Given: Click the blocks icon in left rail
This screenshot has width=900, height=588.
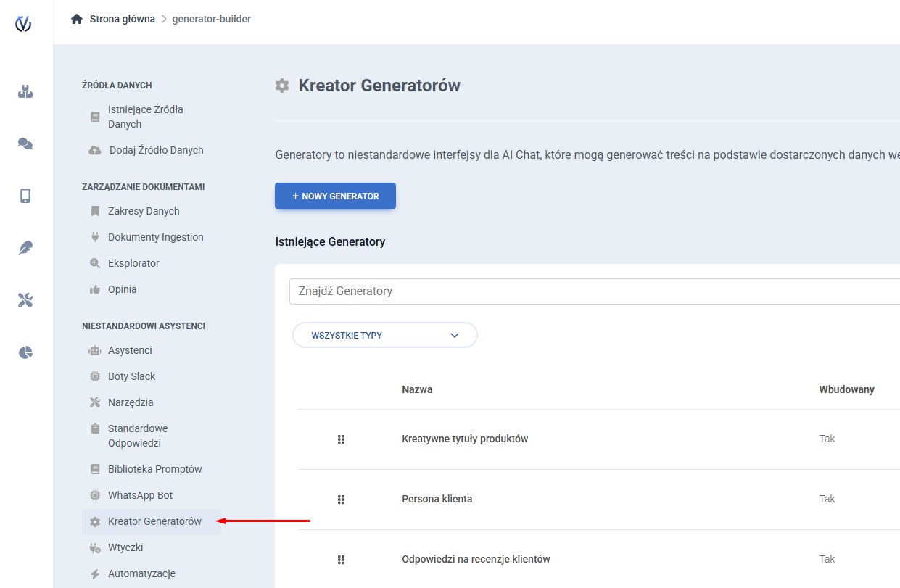Looking at the screenshot, I should (25, 91).
